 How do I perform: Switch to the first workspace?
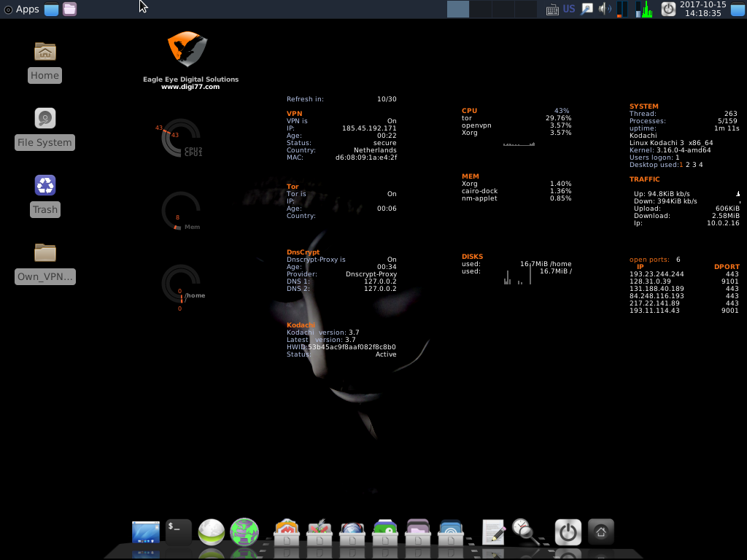pos(458,9)
